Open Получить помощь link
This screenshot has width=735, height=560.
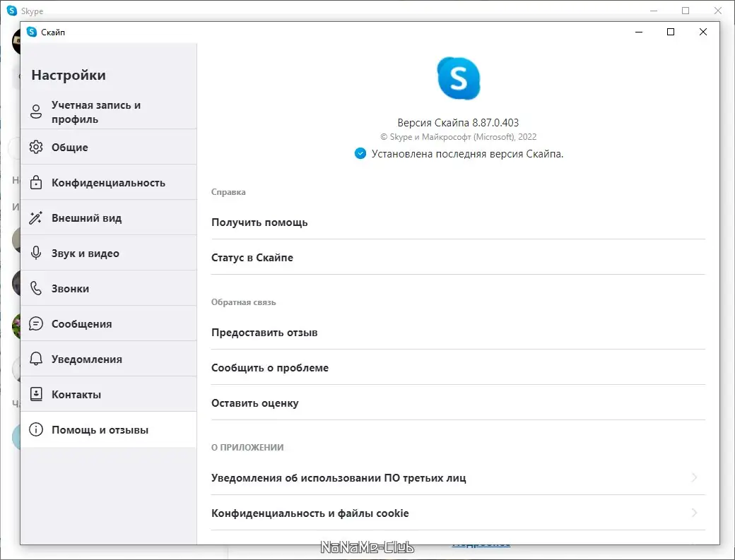[x=458, y=222]
